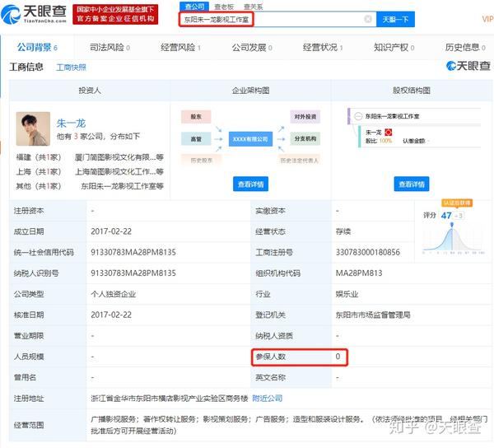Focus the company search input field
This screenshot has height=448, width=494.
tap(277, 20)
